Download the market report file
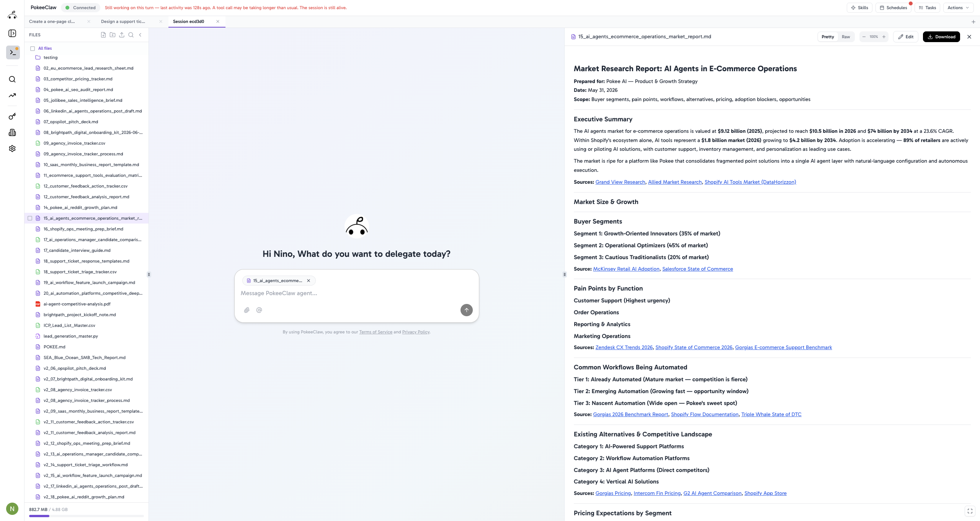 pyautogui.click(x=941, y=37)
